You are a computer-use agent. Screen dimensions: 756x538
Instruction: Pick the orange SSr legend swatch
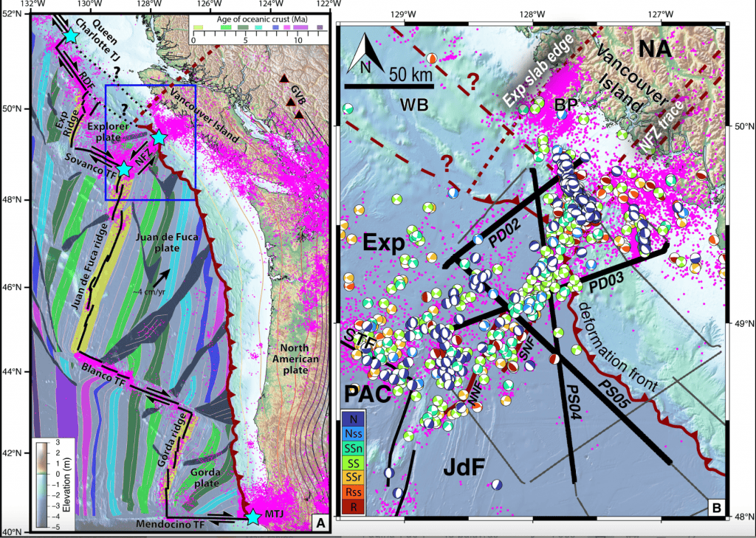(x=354, y=475)
